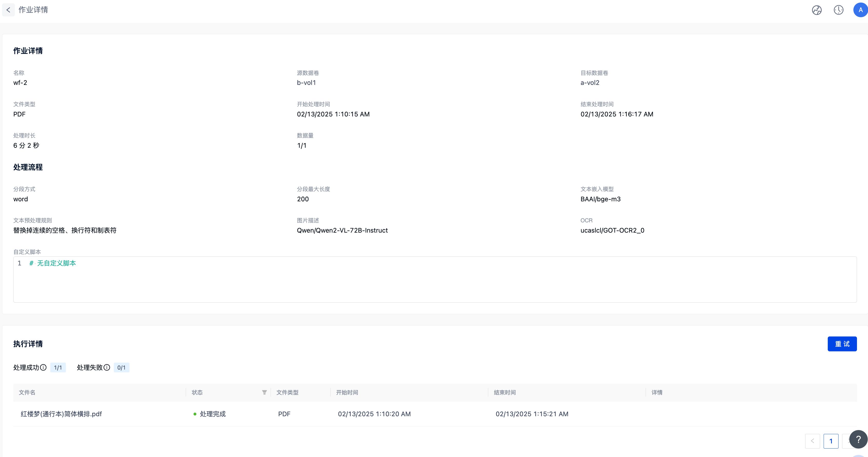This screenshot has height=457, width=868.
Task: Click the 文件名 column header
Action: (27, 392)
